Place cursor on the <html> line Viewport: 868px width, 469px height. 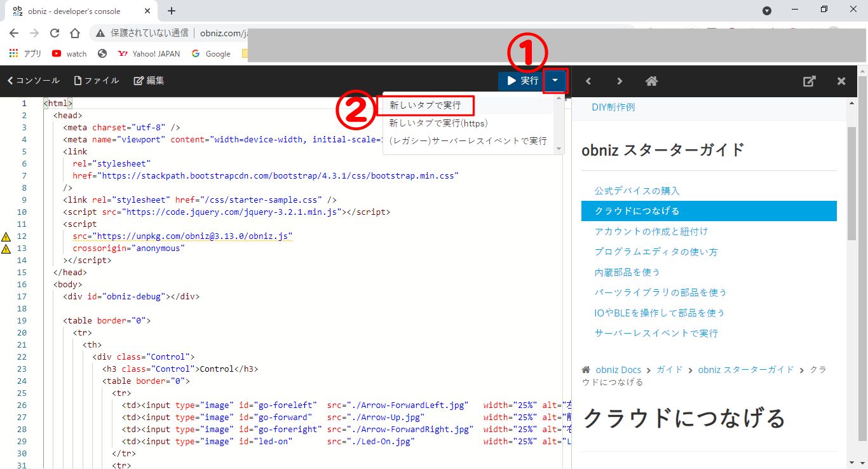[58, 103]
